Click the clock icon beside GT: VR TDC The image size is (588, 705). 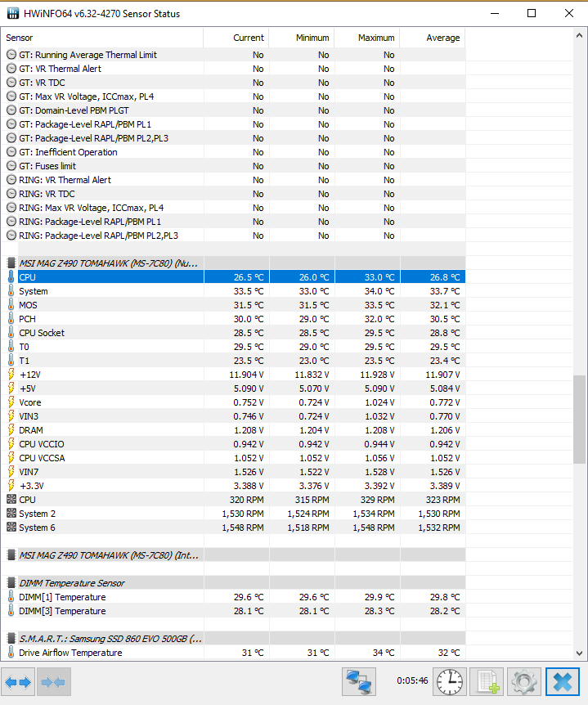(x=11, y=83)
